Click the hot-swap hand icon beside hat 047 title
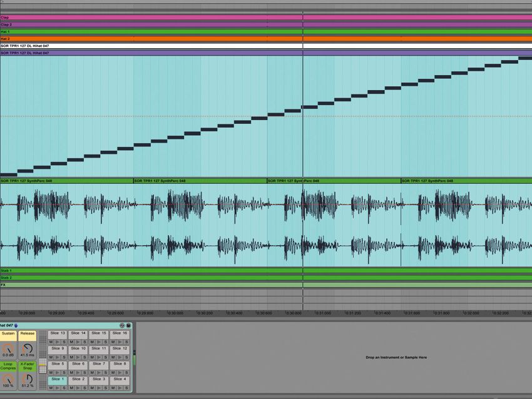532x399 pixels. pyautogui.click(x=16, y=325)
